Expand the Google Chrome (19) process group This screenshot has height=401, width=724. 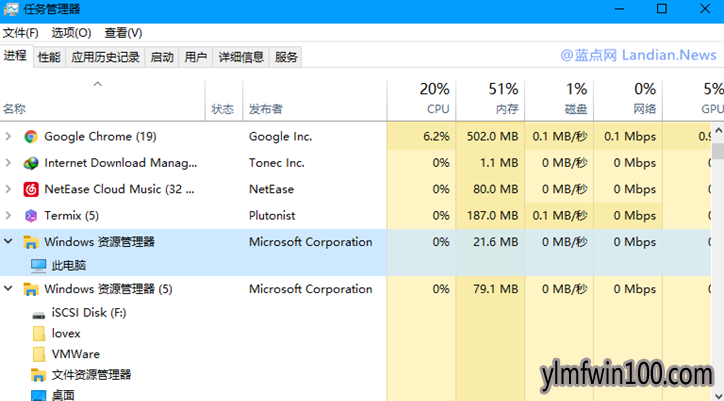pos(8,136)
